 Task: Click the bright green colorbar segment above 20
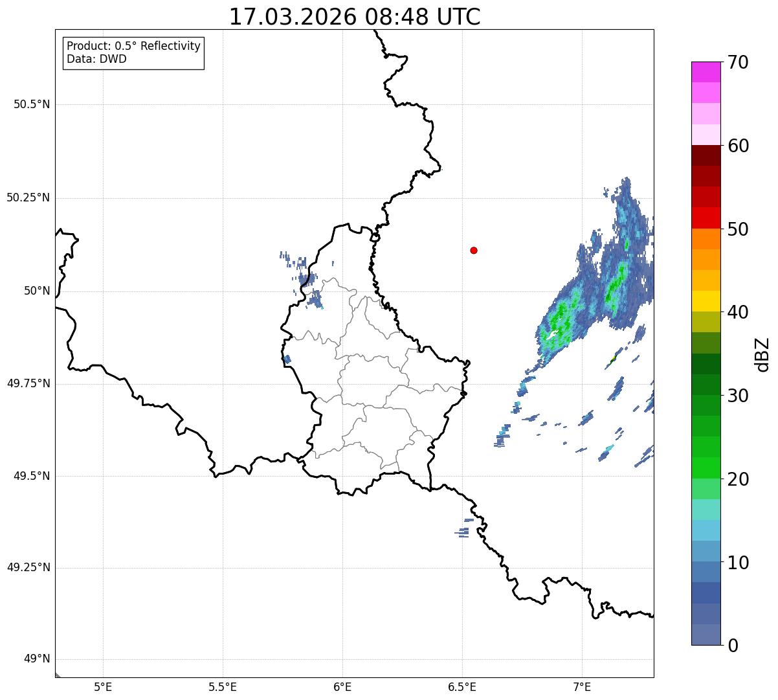[706, 468]
